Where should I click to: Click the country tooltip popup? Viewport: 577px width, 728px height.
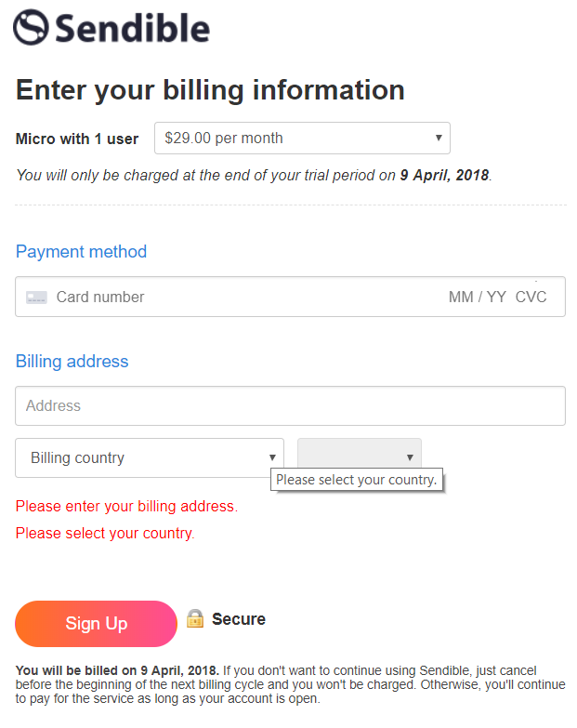(x=356, y=481)
